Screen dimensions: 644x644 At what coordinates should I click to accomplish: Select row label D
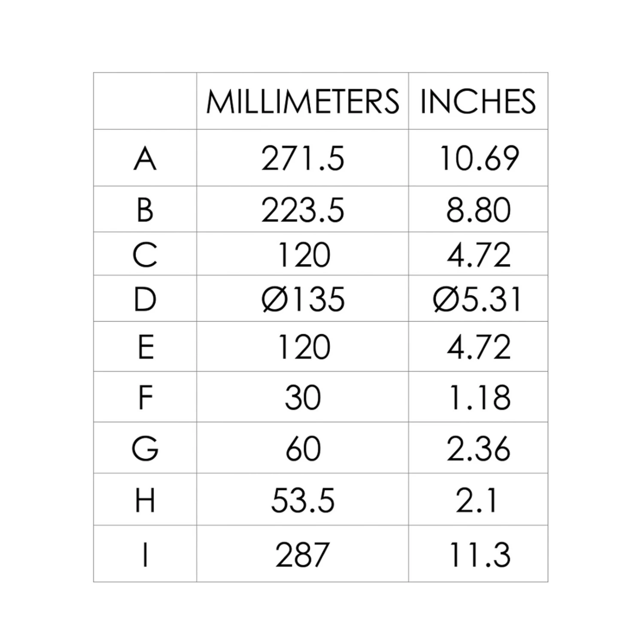click(145, 299)
